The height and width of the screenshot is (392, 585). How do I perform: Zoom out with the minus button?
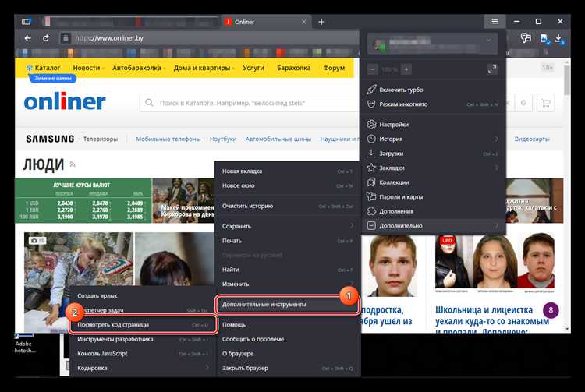click(372, 69)
